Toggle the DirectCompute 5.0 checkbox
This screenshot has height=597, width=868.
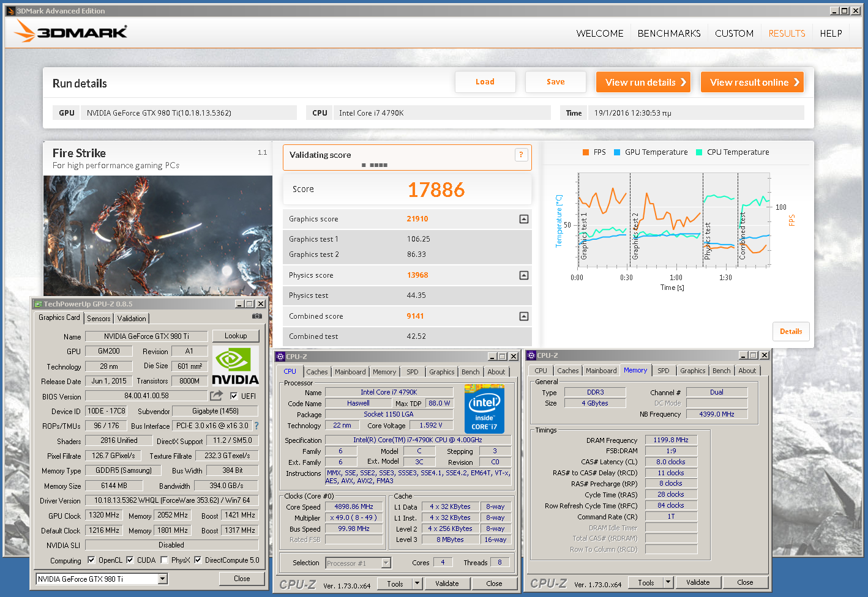tap(198, 560)
